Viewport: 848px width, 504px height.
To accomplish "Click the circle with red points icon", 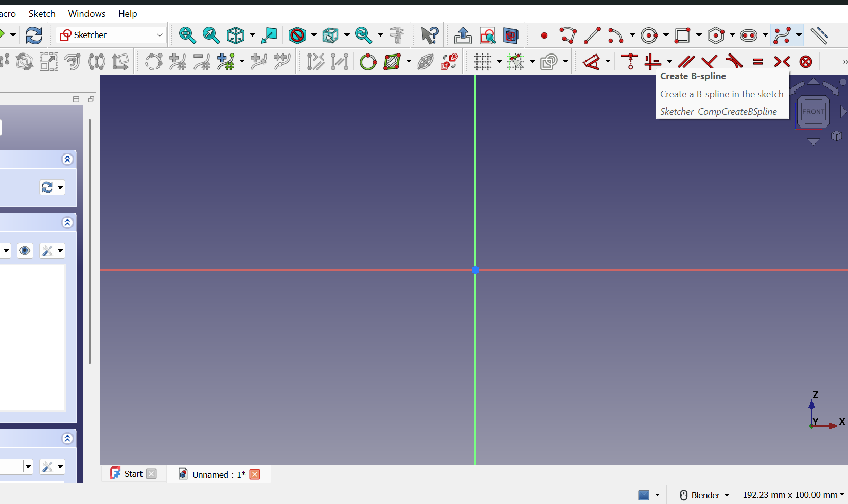I will tap(368, 62).
